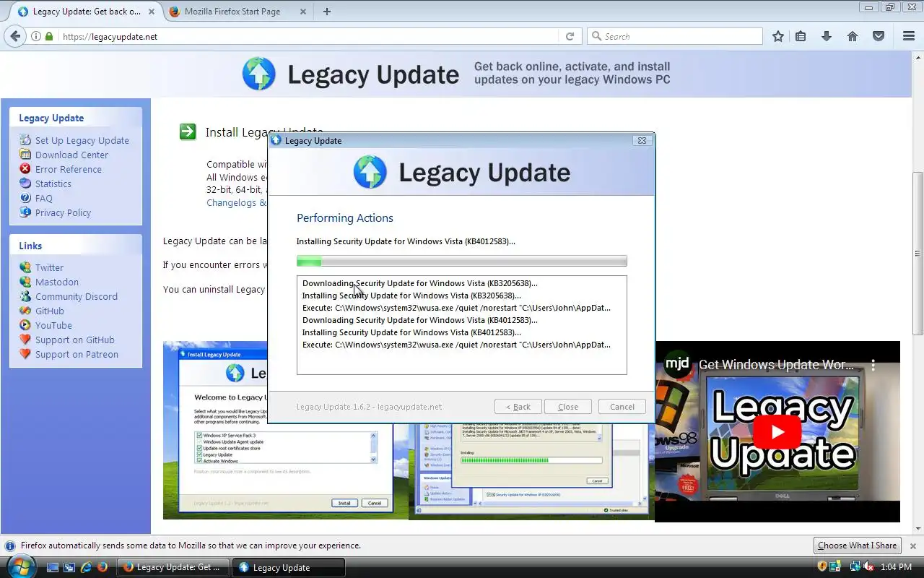Click the Close button in installer dialog
924x578 pixels.
click(x=568, y=407)
